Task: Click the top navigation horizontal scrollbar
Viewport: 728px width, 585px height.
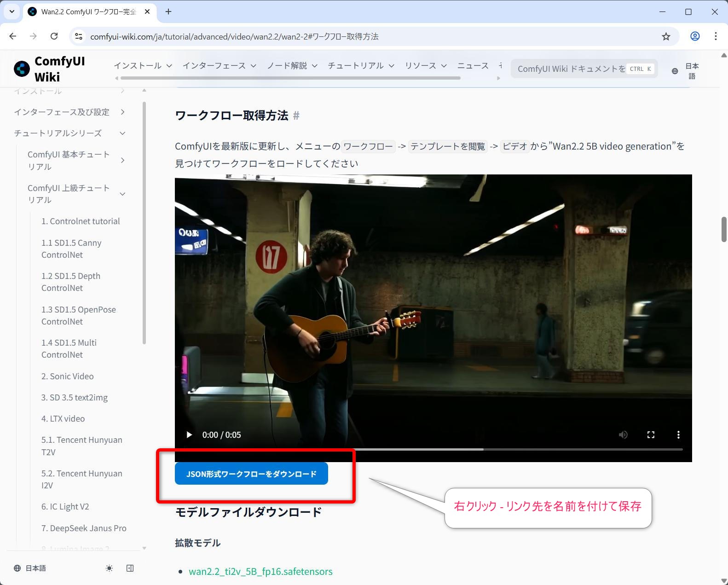Action: (290, 78)
